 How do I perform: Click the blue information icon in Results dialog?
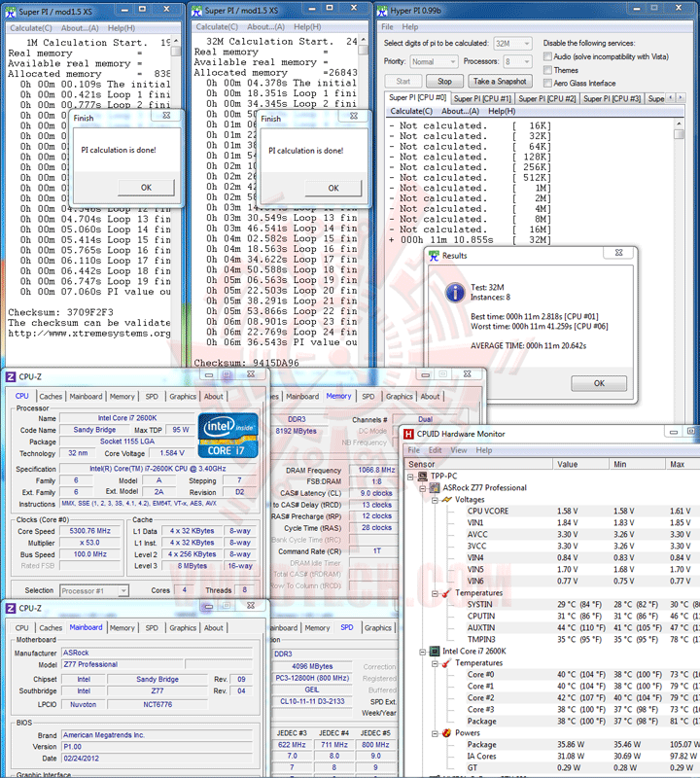click(x=455, y=293)
